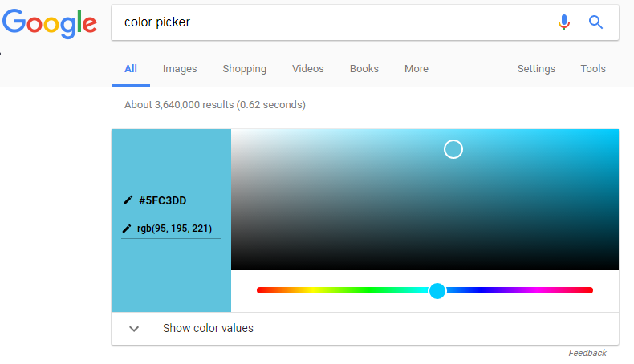Click the blue magnifier search icon
634x364 pixels.
click(x=595, y=22)
